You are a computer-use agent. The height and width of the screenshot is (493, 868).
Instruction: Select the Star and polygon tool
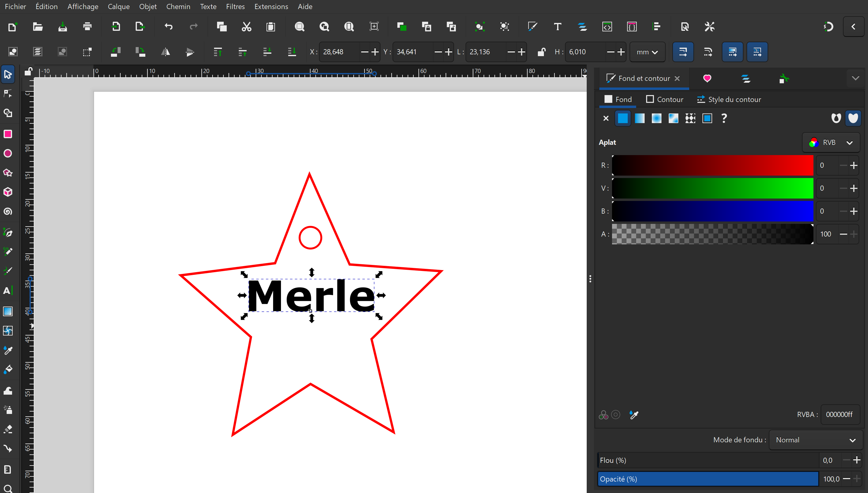(x=8, y=173)
